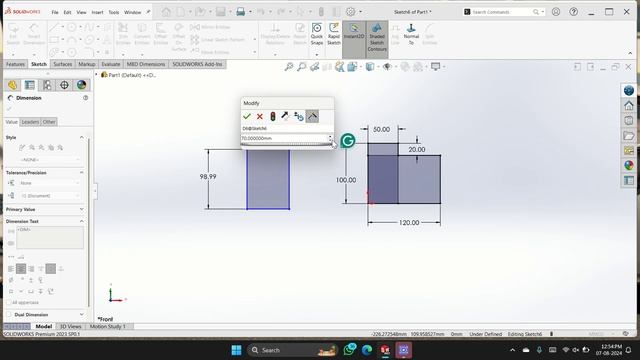Image resolution: width=640 pixels, height=360 pixels.
Task: Expand the Primary Value section
Action: tap(82, 209)
